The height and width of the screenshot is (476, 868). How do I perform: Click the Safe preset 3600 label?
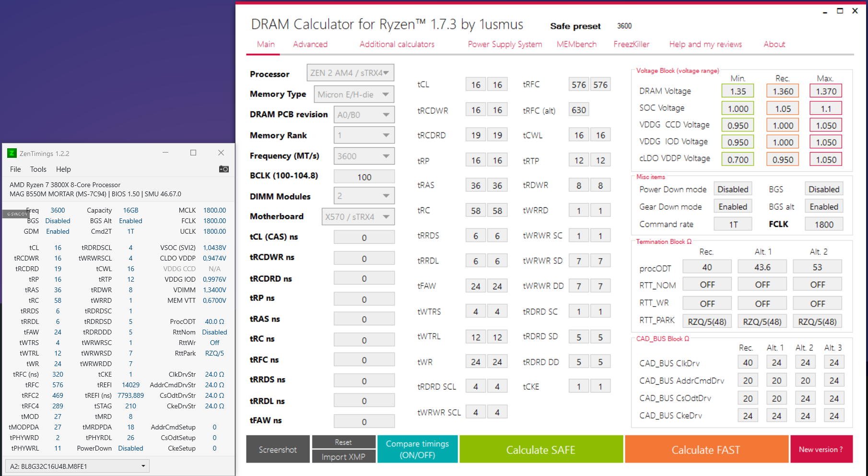624,26
